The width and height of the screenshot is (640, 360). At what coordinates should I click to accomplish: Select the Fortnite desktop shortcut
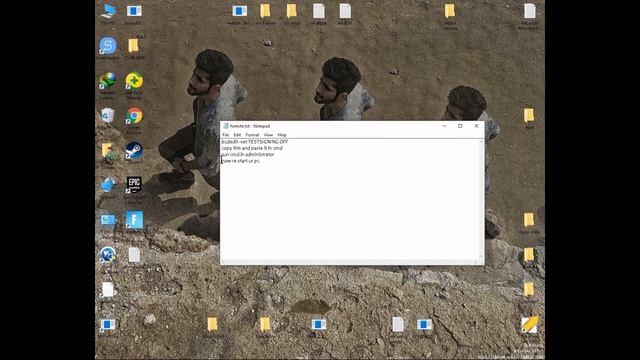coord(134,220)
